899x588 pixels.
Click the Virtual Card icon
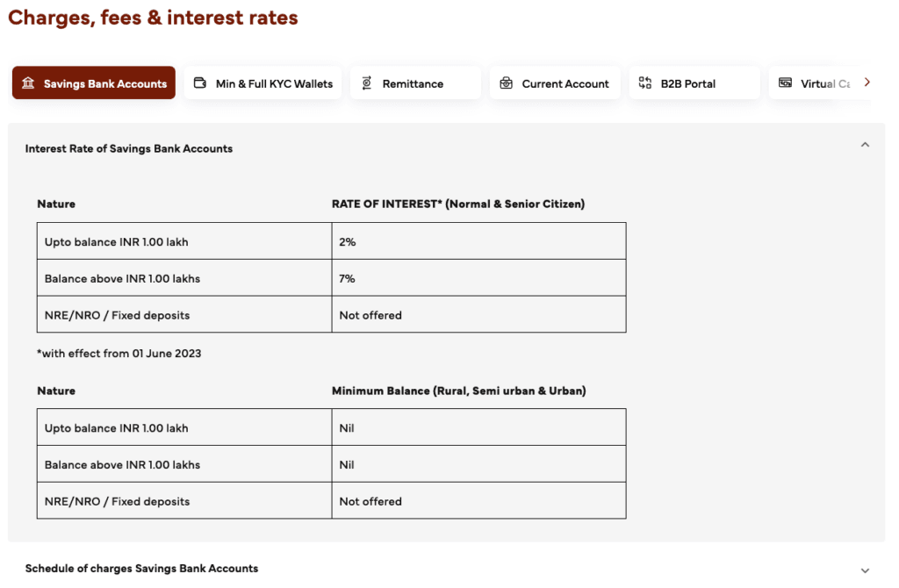pyautogui.click(x=786, y=82)
